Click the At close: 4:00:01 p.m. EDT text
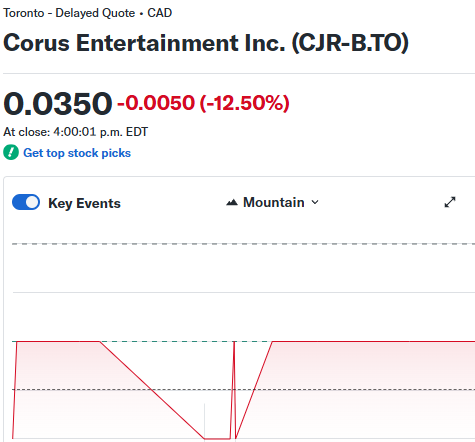This screenshot has width=475, height=442. [76, 132]
